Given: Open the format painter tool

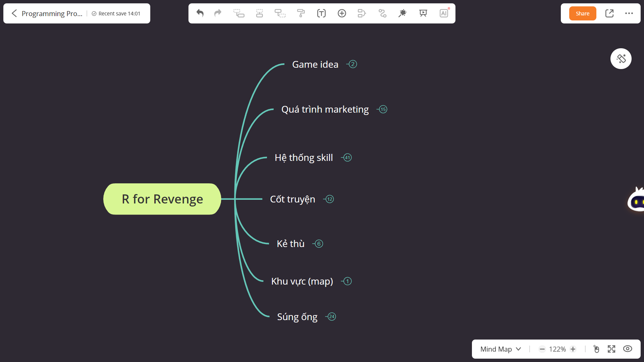Looking at the screenshot, I should [x=301, y=13].
